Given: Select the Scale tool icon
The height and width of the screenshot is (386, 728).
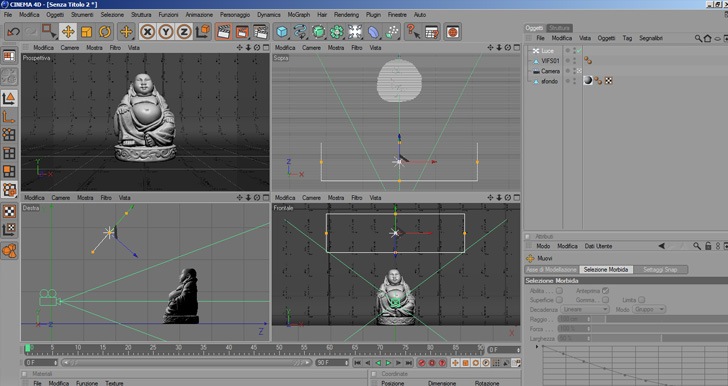Looking at the screenshot, I should [86, 32].
